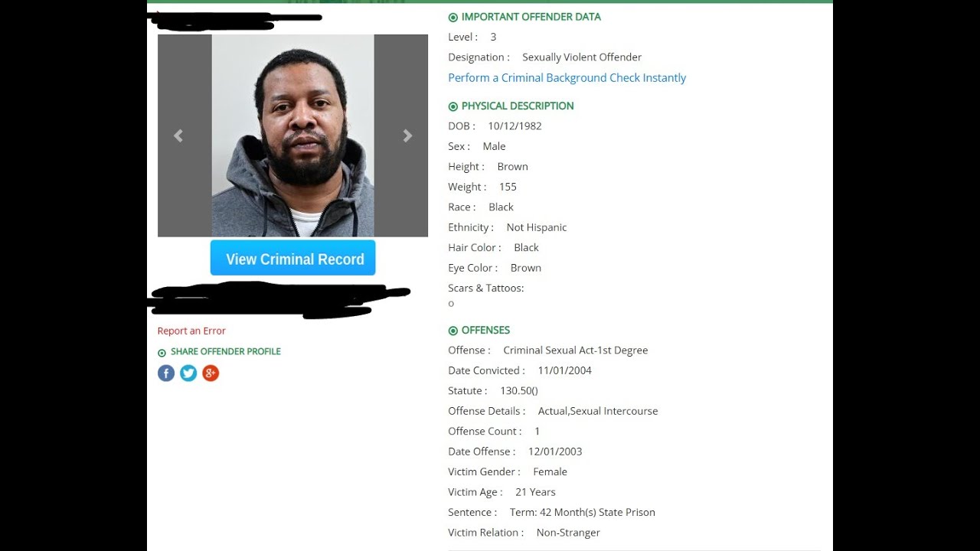Screen dimensions: 980x551
Task: Select the Physical Description heading
Action: click(518, 106)
